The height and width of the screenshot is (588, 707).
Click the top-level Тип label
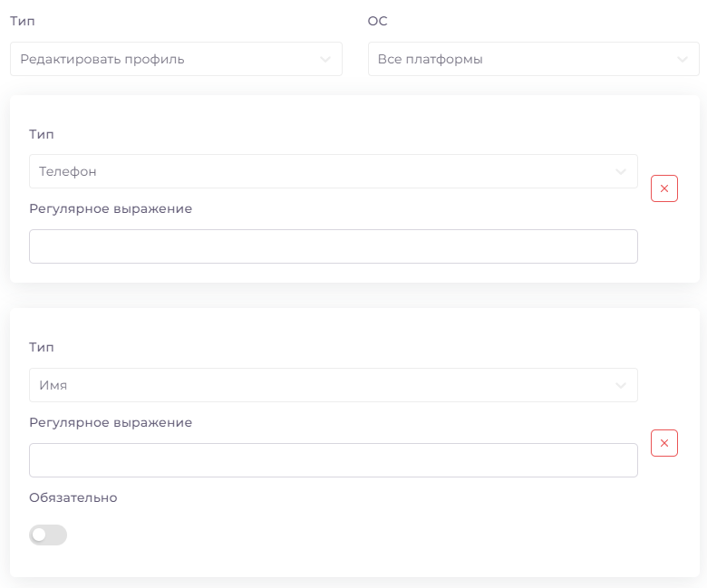[x=23, y=21]
